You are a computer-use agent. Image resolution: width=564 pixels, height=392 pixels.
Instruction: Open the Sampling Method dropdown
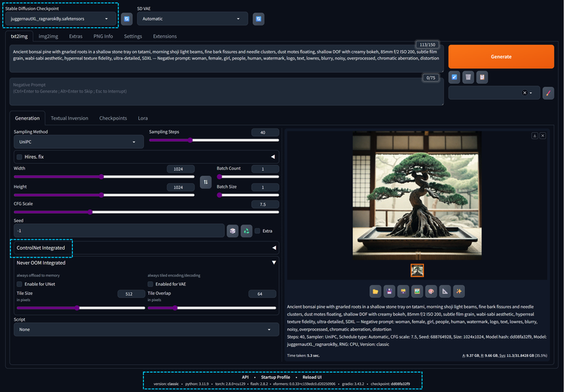click(x=78, y=142)
